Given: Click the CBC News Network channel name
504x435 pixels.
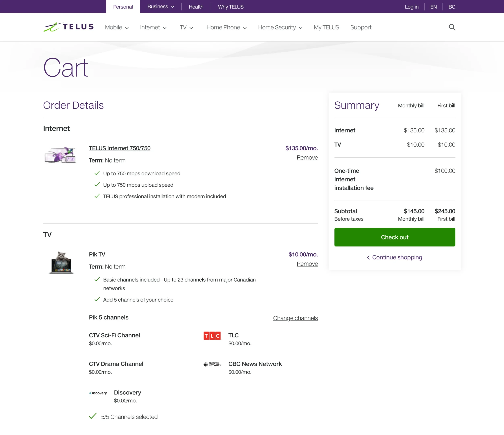Looking at the screenshot, I should [255, 364].
